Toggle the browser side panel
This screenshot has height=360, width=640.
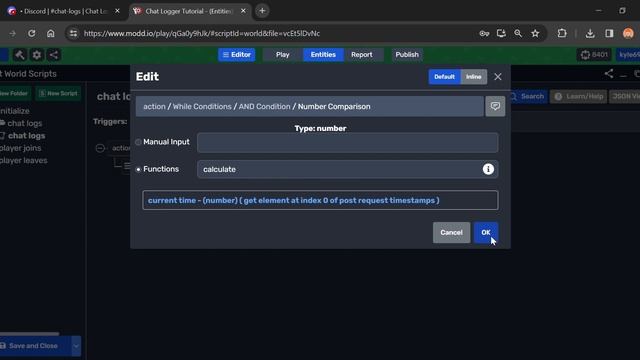[609, 33]
